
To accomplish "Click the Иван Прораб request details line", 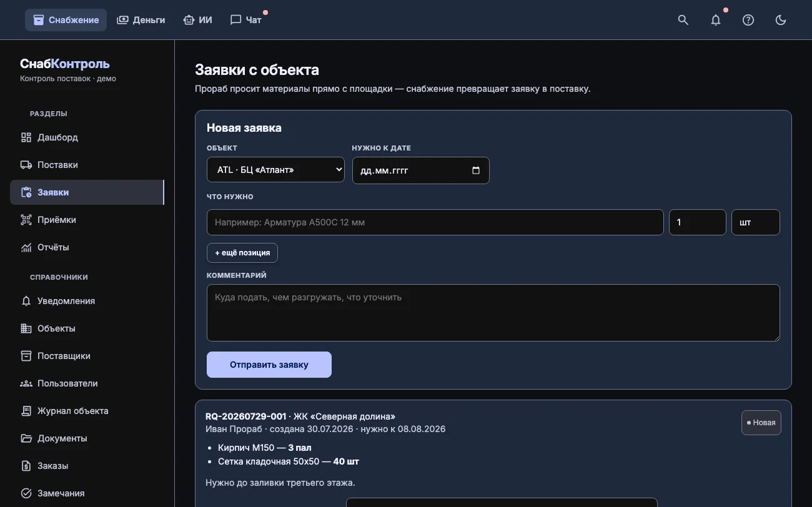I will [x=325, y=429].
